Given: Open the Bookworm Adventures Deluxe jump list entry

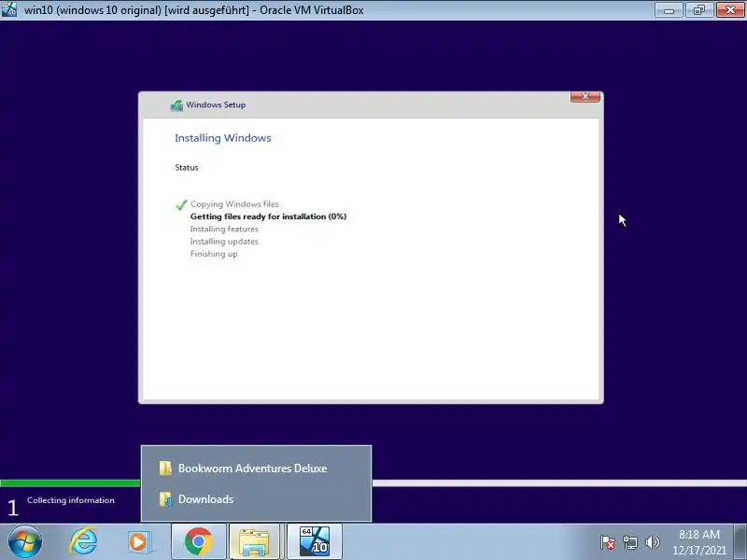Looking at the screenshot, I should coord(256,469).
